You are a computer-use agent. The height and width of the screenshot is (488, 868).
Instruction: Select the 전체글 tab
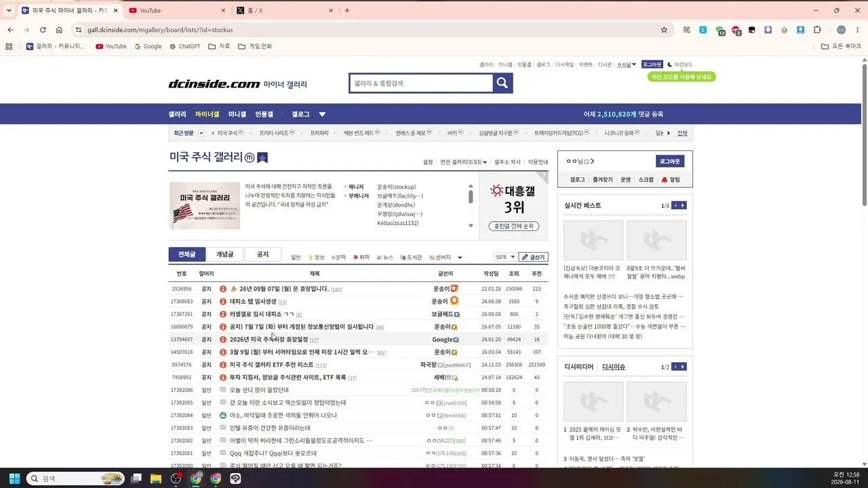[x=186, y=254]
